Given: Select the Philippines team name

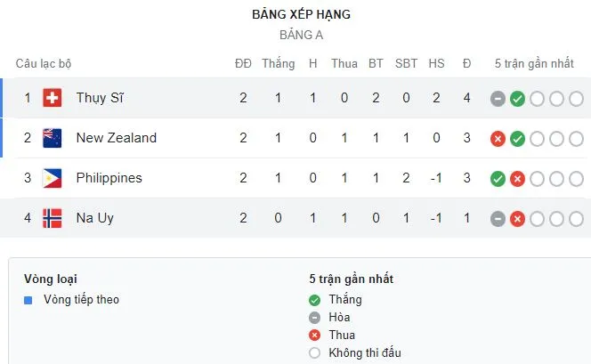Looking at the screenshot, I should (109, 178).
